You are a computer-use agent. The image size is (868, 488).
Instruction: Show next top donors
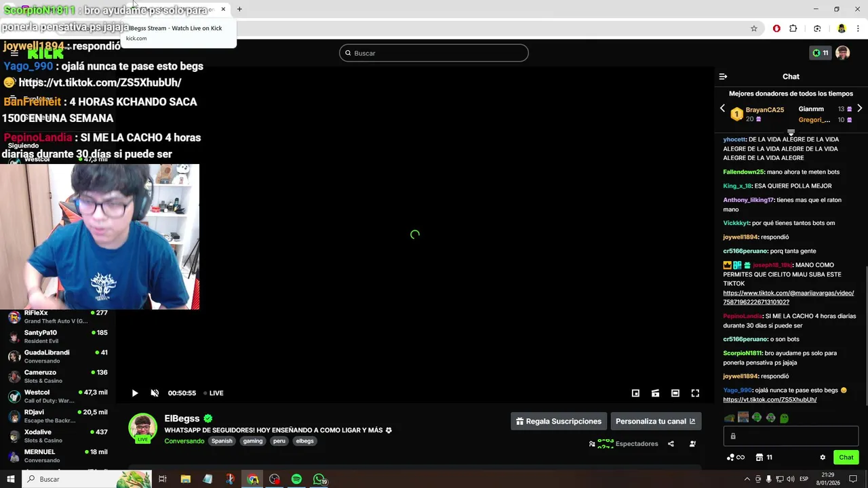[x=859, y=108]
